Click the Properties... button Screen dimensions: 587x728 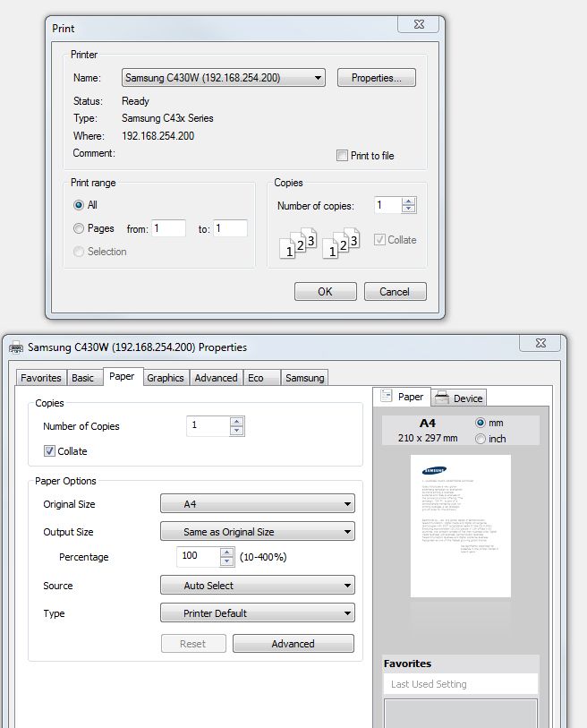377,78
